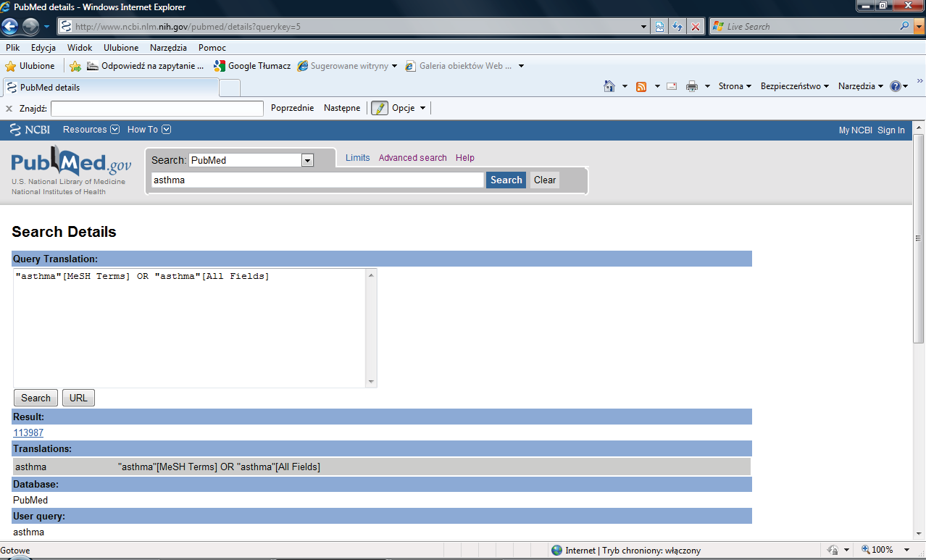Image resolution: width=926 pixels, height=560 pixels.
Task: Open the Edycja menu
Action: click(x=43, y=48)
